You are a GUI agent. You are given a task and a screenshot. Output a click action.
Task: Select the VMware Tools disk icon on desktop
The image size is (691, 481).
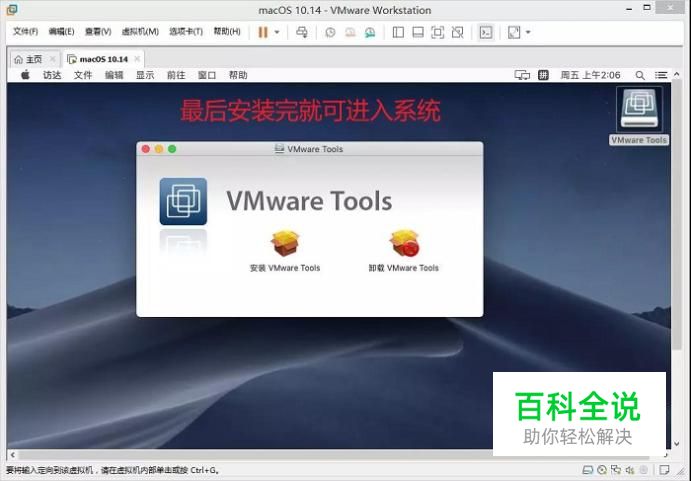(x=639, y=109)
